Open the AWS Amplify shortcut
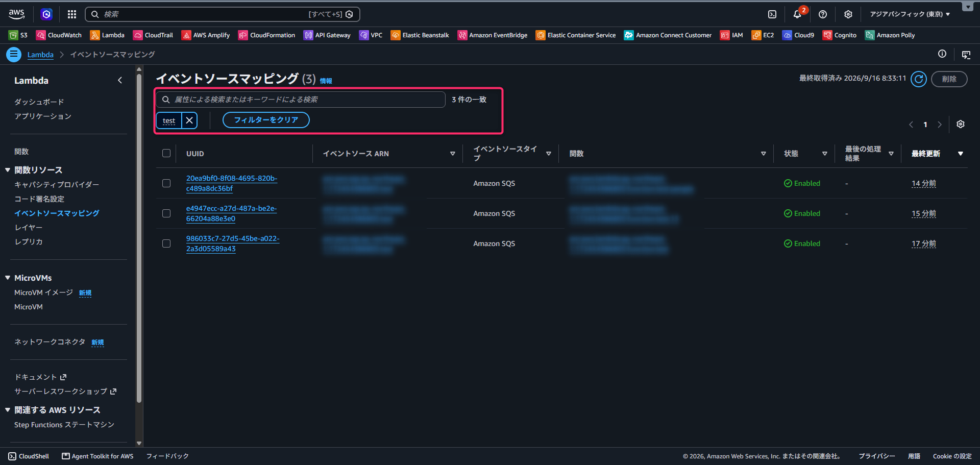The image size is (980, 465). pyautogui.click(x=206, y=35)
